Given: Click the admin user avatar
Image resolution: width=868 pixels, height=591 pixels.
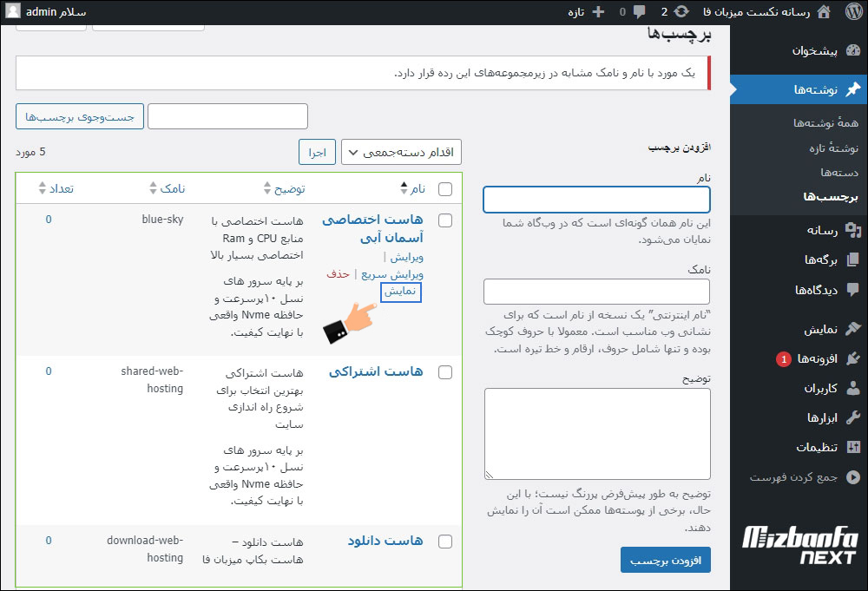Looking at the screenshot, I should [13, 11].
